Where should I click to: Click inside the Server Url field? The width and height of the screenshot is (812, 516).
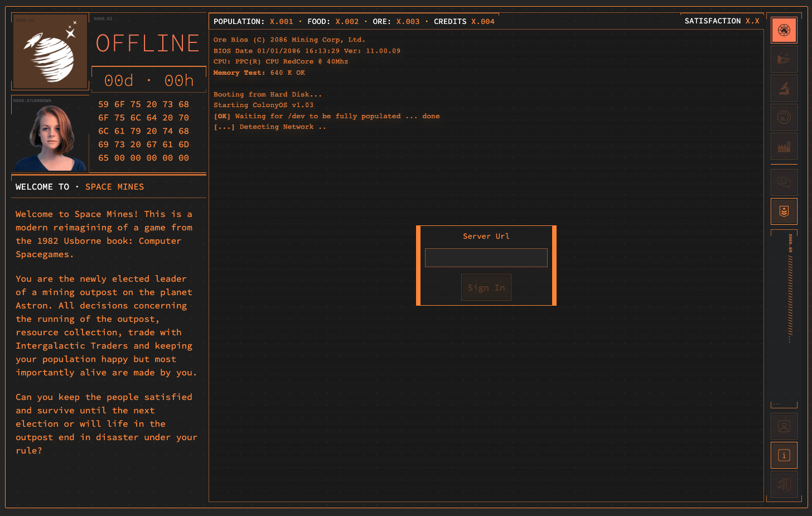coord(486,257)
